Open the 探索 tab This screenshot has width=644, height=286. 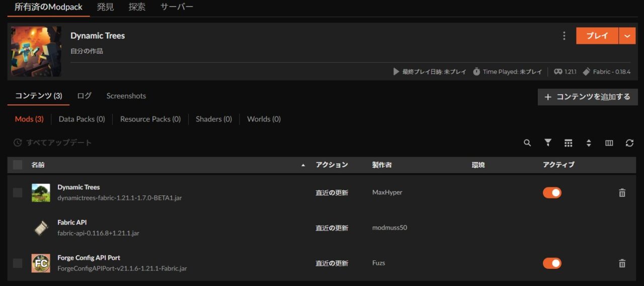coord(137,7)
